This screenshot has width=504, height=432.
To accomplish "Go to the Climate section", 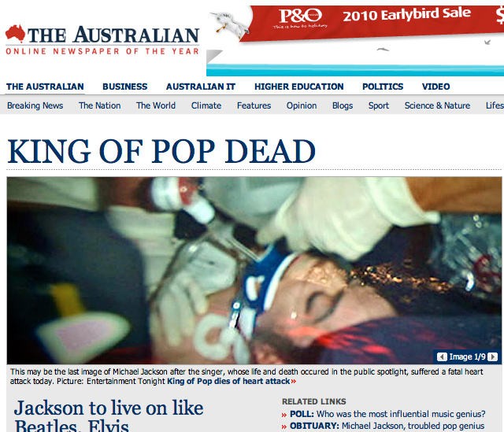I will [x=206, y=105].
